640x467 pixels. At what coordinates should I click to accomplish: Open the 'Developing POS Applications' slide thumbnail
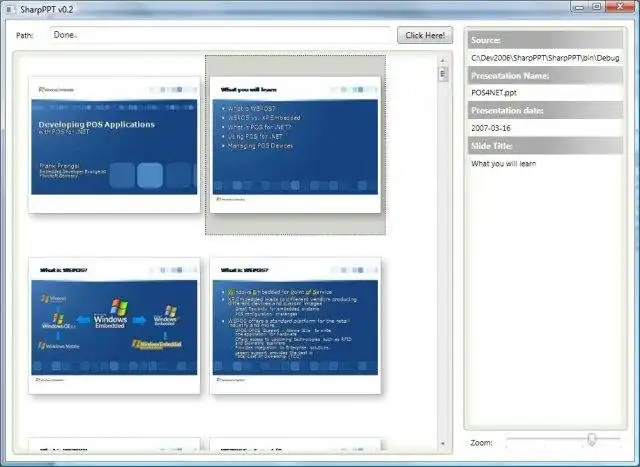[x=114, y=145]
